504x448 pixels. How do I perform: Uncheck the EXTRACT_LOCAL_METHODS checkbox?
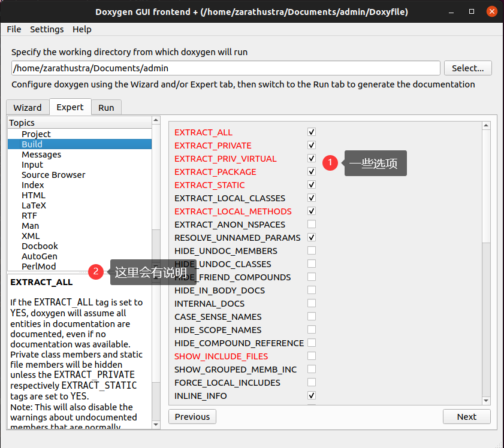(311, 211)
